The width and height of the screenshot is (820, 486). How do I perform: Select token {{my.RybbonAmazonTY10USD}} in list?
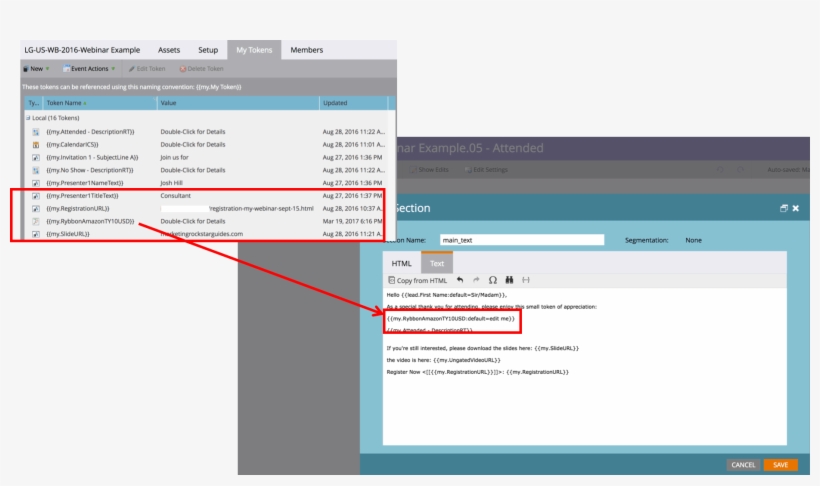pos(90,221)
